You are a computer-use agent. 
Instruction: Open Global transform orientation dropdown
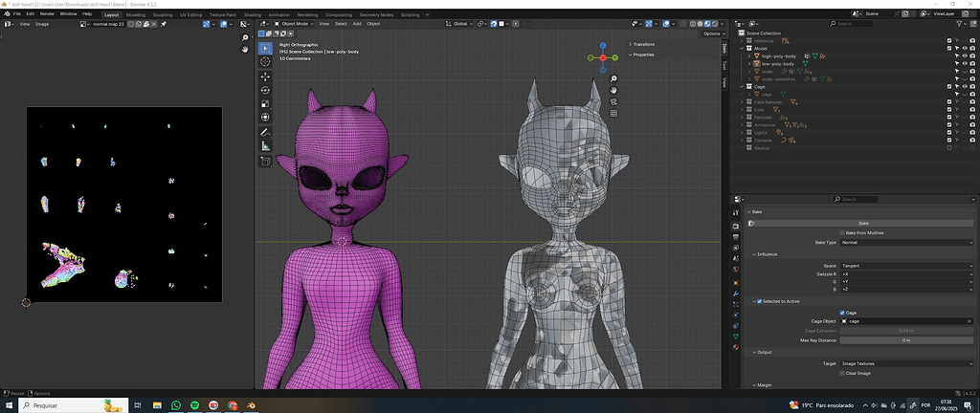[459, 24]
